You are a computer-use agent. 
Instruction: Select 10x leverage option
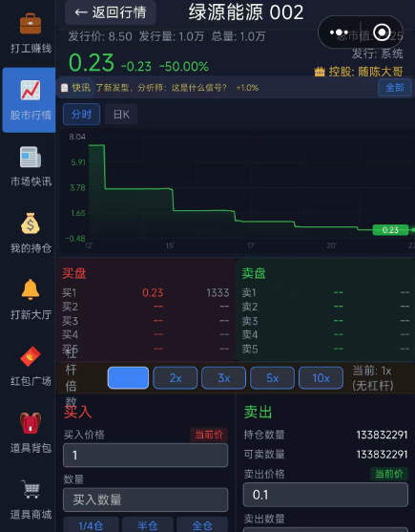pyautogui.click(x=321, y=378)
